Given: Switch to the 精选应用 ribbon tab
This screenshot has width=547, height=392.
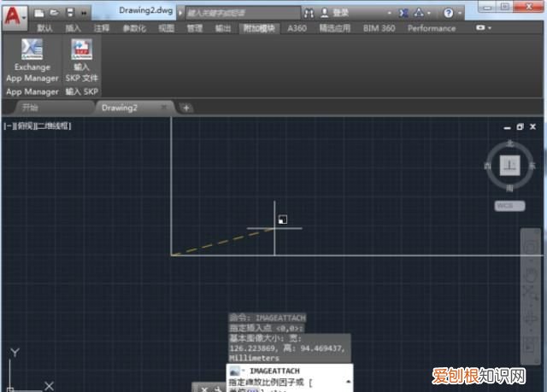Looking at the screenshot, I should click(335, 28).
